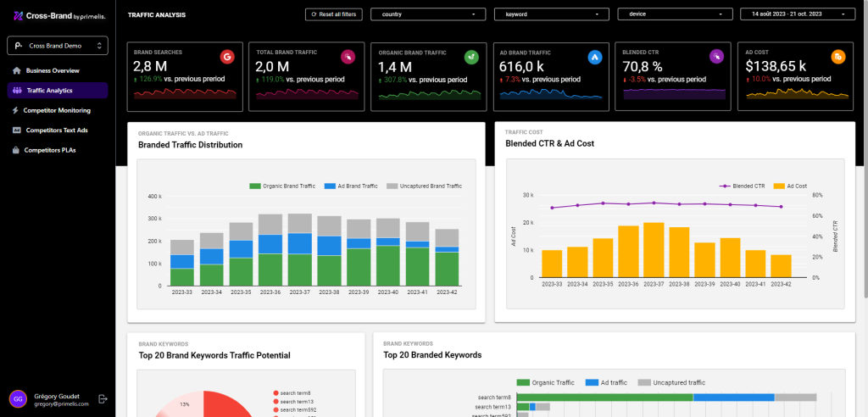This screenshot has height=417, width=868.
Task: Expand the keyword filter dropdown
Action: click(x=552, y=14)
